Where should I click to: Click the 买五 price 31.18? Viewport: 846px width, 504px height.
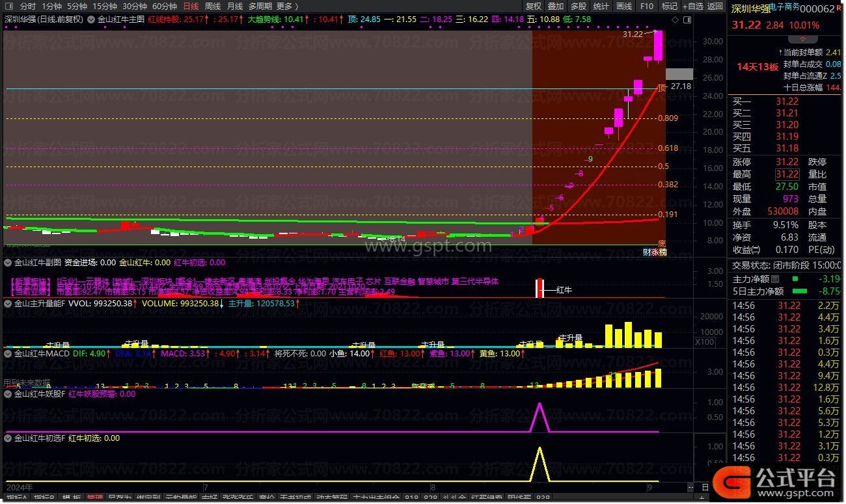pyautogui.click(x=787, y=148)
